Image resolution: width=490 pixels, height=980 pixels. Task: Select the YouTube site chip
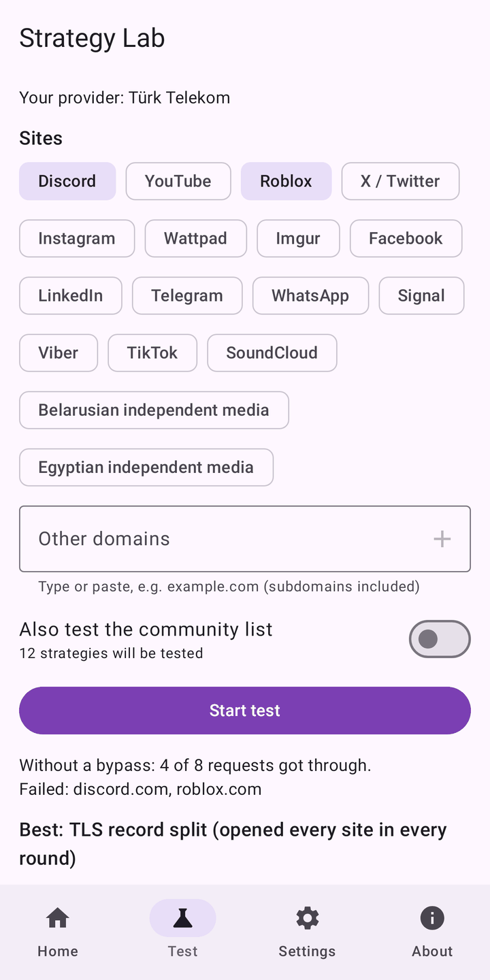tap(178, 181)
